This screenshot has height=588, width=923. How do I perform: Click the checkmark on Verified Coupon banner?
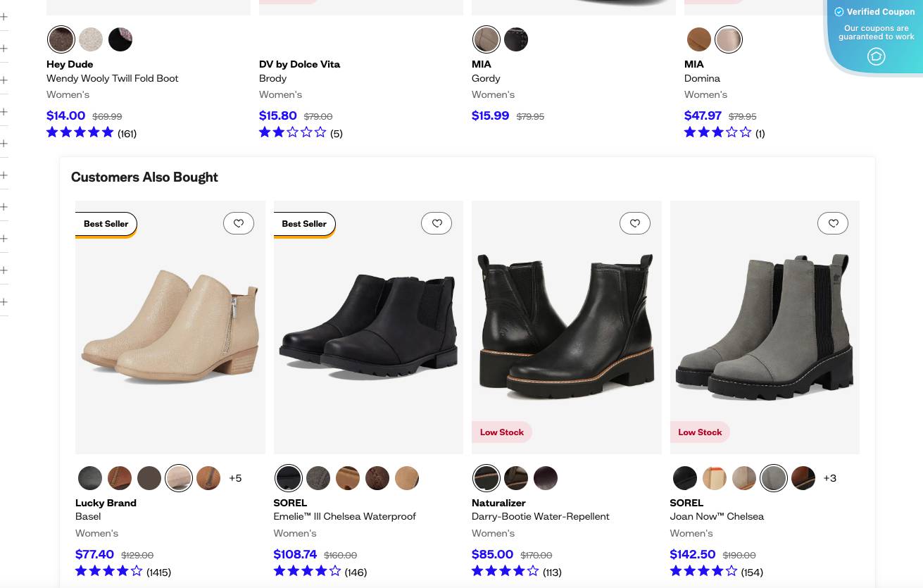click(x=839, y=12)
